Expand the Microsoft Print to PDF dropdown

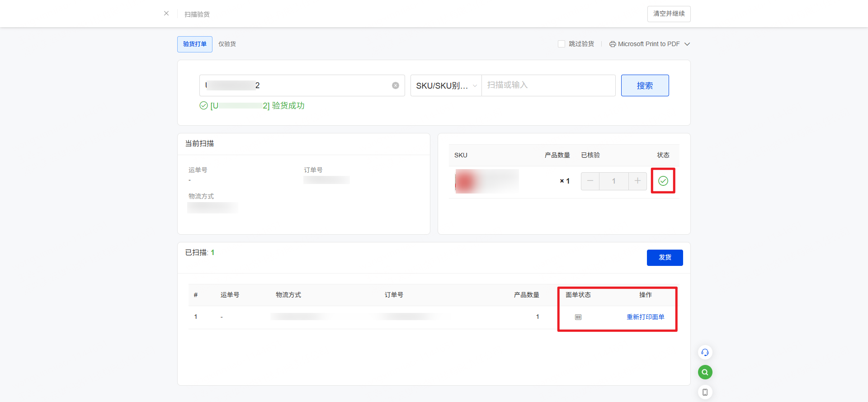pyautogui.click(x=687, y=44)
